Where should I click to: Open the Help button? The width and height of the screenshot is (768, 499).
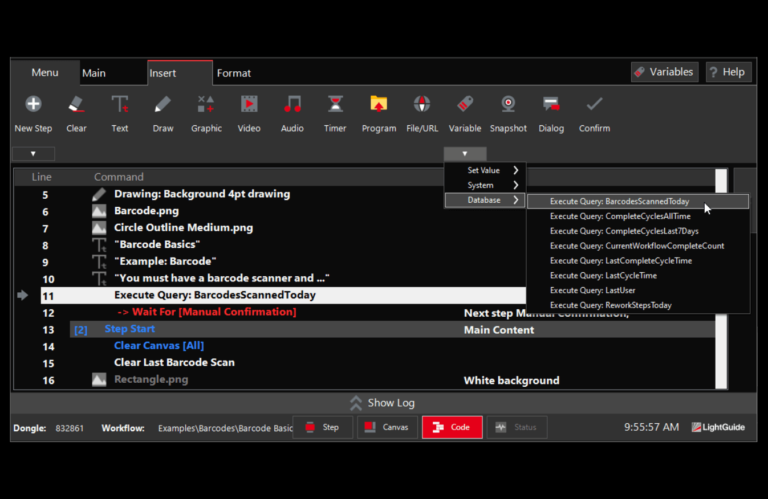pos(728,72)
